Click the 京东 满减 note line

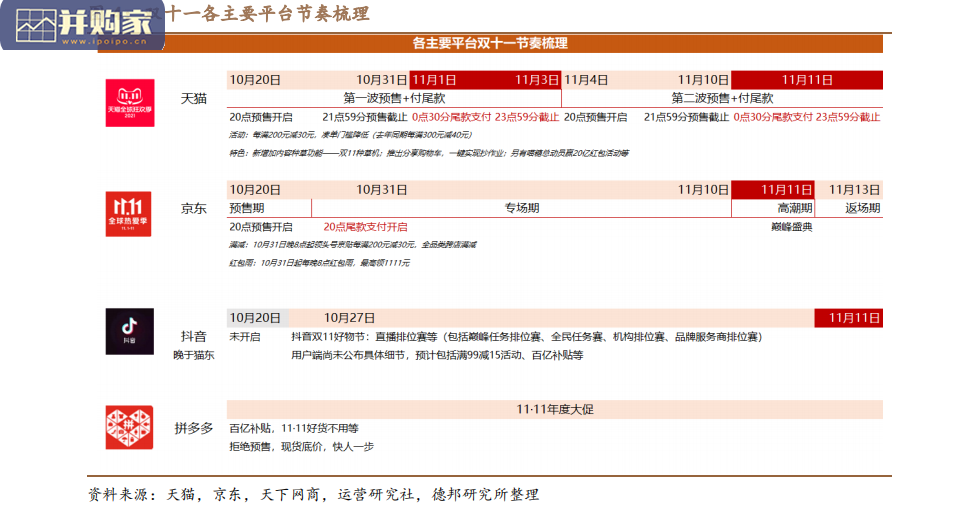click(353, 245)
